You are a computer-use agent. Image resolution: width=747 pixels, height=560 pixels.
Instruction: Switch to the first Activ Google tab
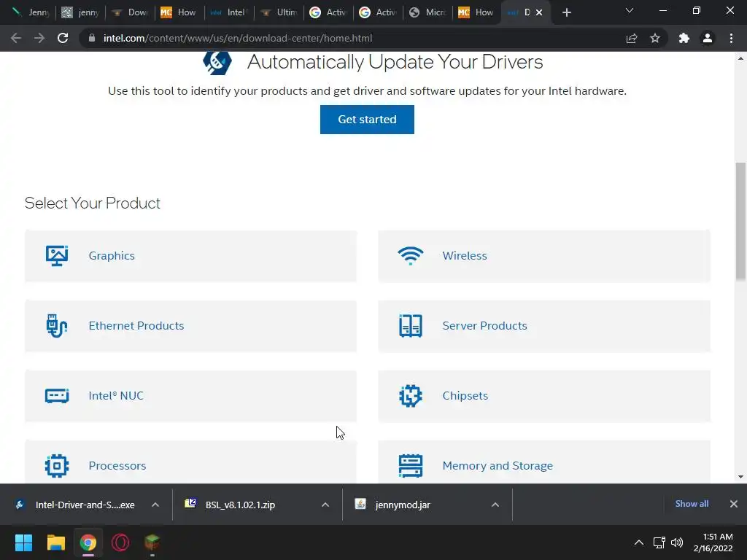point(328,12)
